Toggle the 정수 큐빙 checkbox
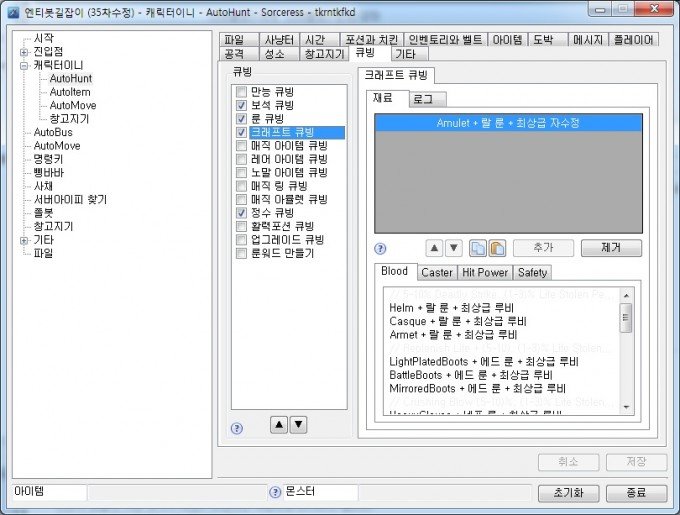The image size is (680, 515). pyautogui.click(x=241, y=213)
